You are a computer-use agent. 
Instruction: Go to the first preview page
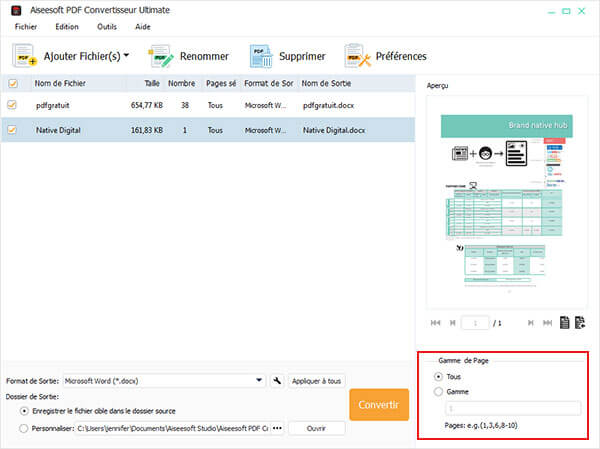(434, 323)
